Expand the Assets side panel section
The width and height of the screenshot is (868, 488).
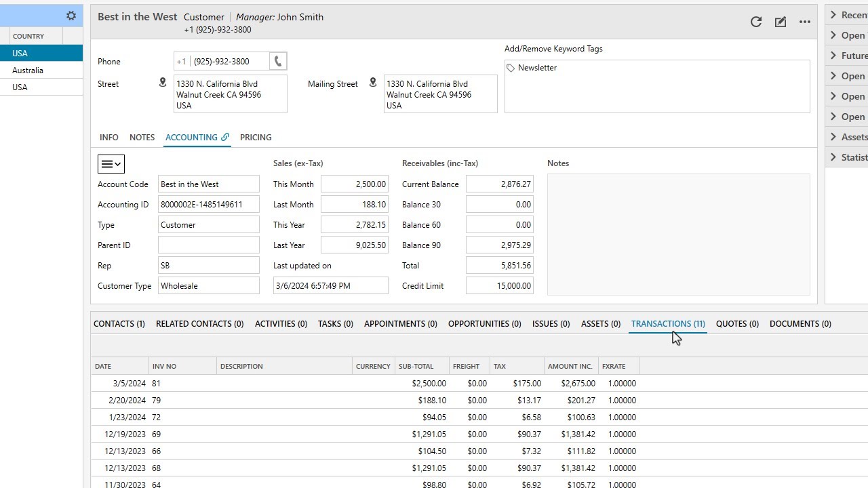coord(847,137)
